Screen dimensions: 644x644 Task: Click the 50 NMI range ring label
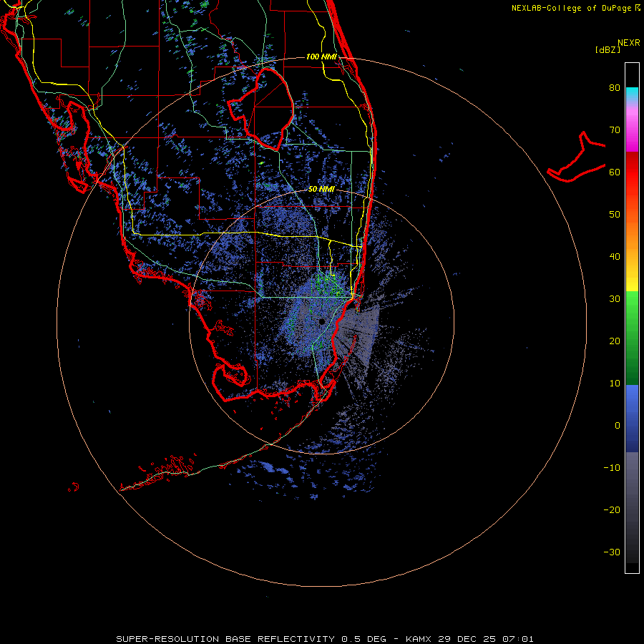click(321, 189)
